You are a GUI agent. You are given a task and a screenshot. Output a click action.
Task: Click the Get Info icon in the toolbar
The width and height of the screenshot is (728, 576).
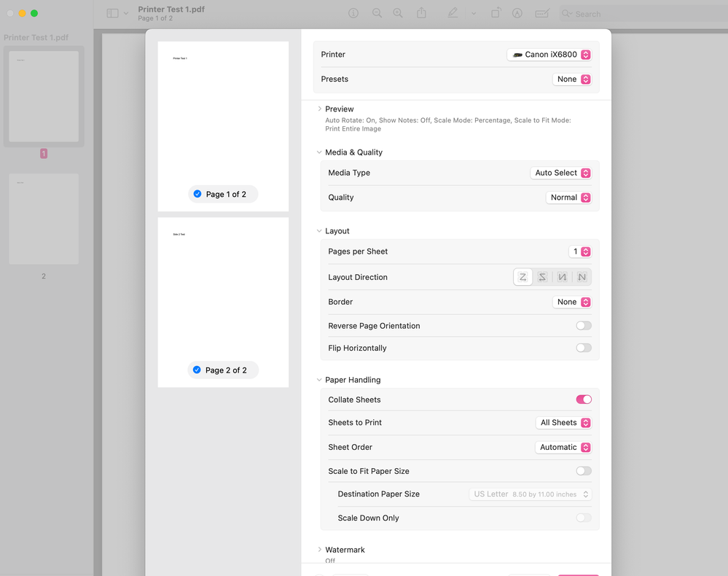tap(353, 13)
